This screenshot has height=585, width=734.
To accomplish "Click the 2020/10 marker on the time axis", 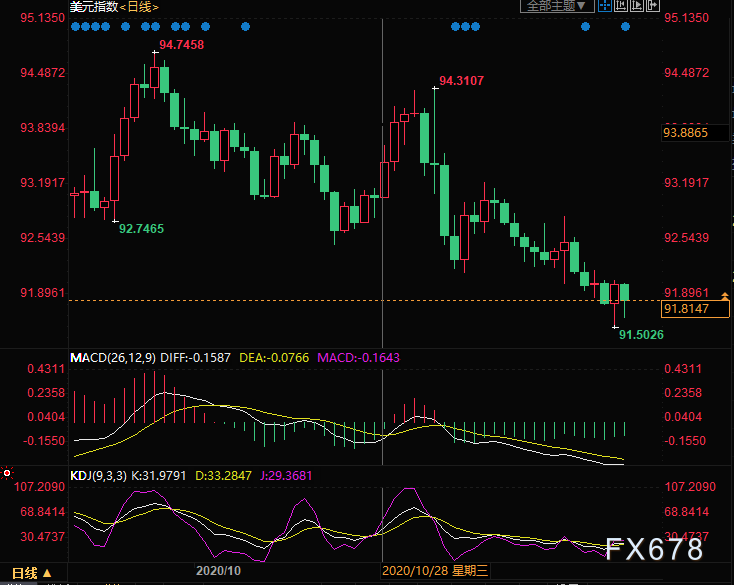I will point(217,573).
